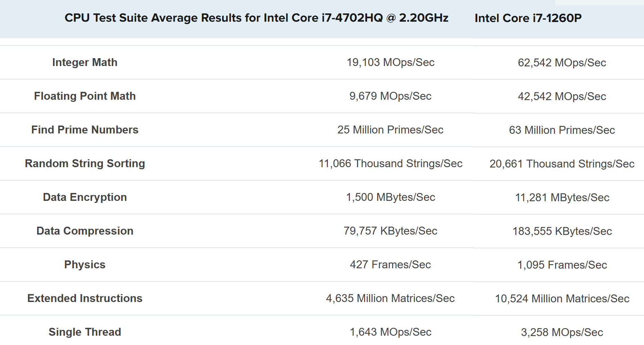
Task: Click the 63 Million Primes/Sec cell
Action: 562,130
